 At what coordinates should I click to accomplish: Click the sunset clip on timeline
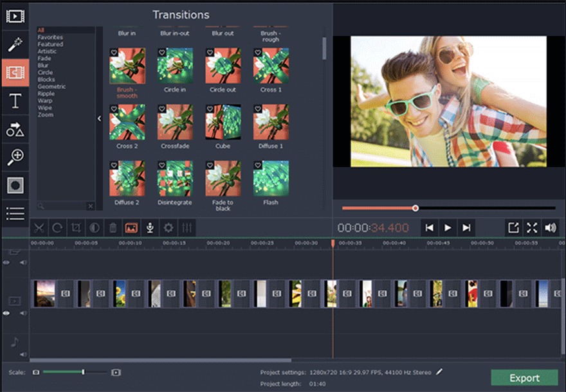tap(44, 294)
